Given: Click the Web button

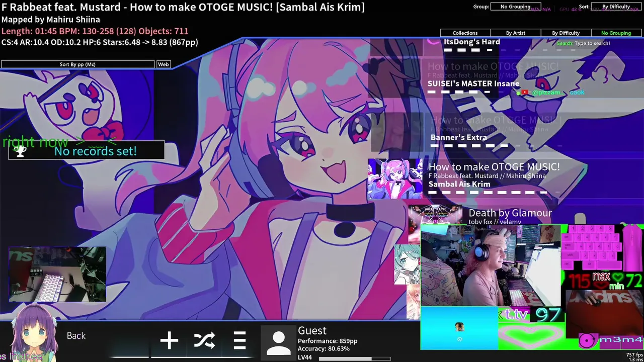Looking at the screenshot, I should (164, 64).
